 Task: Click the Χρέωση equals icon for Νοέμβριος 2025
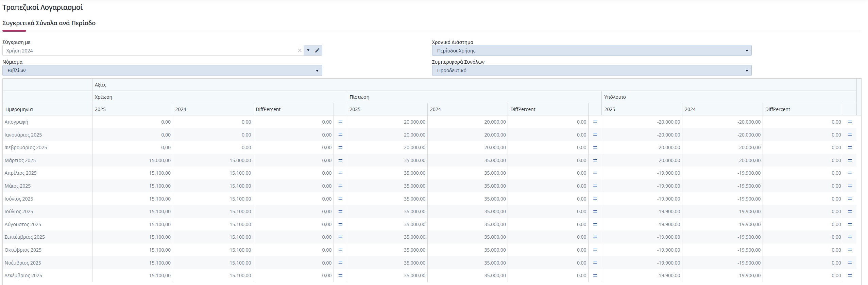pyautogui.click(x=340, y=263)
